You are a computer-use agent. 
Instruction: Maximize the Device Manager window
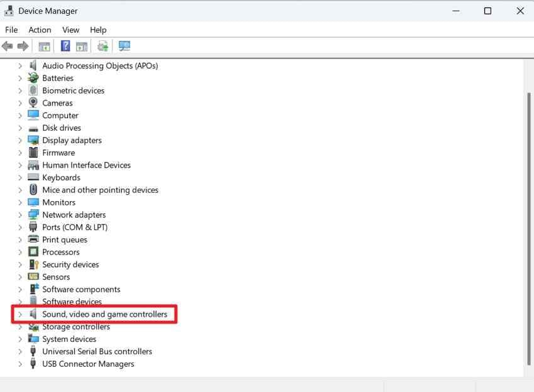click(488, 11)
